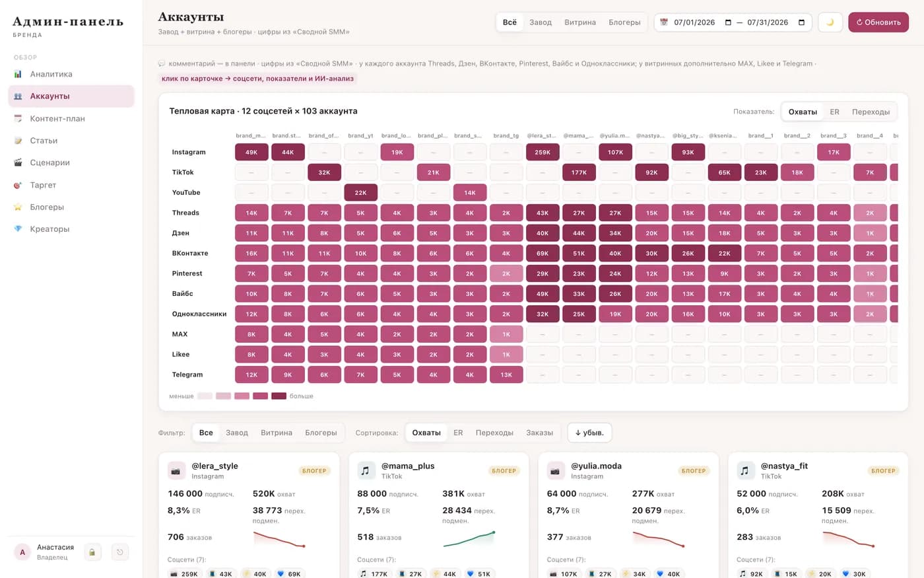Filter cards by Завод below the heatmap

point(237,433)
